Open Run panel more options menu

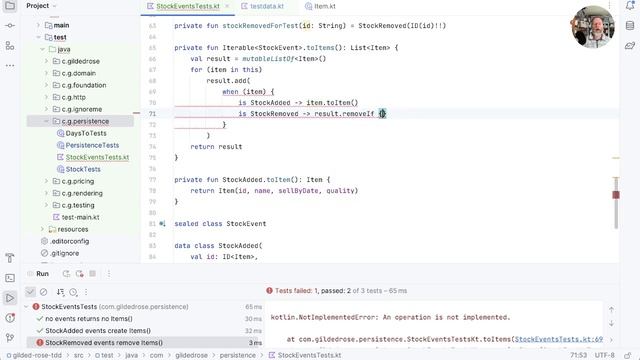(x=109, y=274)
